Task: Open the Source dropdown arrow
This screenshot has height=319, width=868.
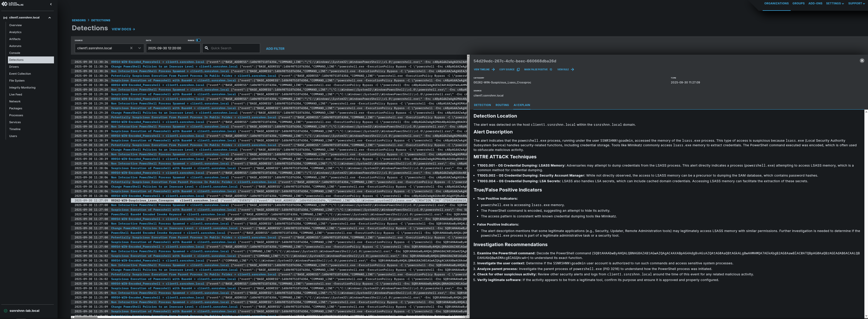Action: tap(140, 48)
